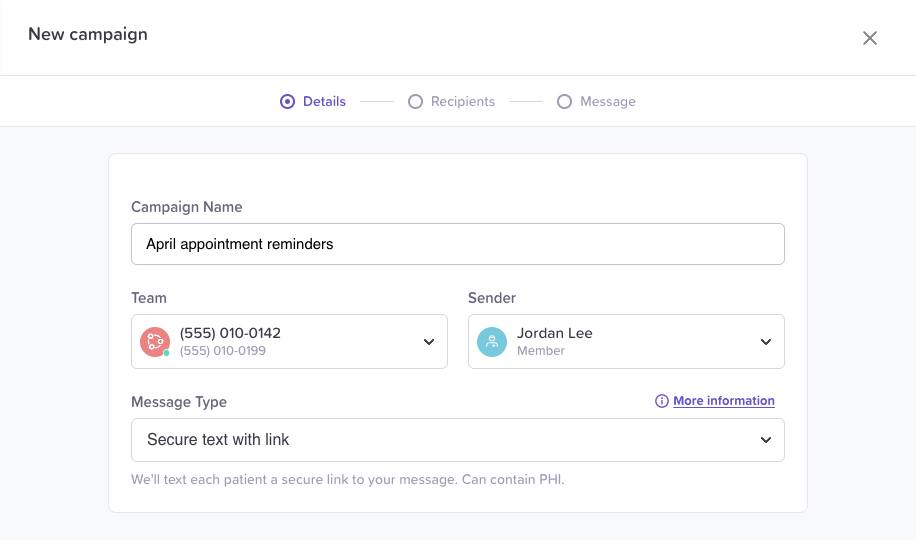Go to the Details step label
The height and width of the screenshot is (540, 916).
324,102
